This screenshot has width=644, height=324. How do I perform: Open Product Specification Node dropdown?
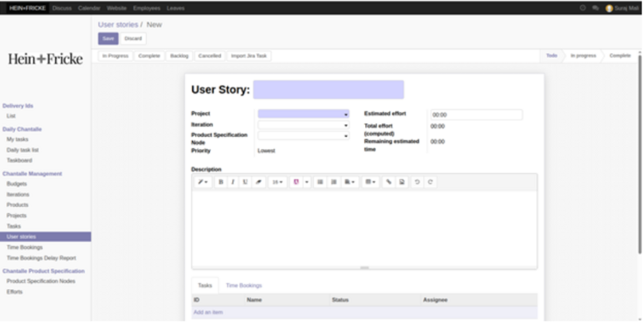[x=303, y=136]
